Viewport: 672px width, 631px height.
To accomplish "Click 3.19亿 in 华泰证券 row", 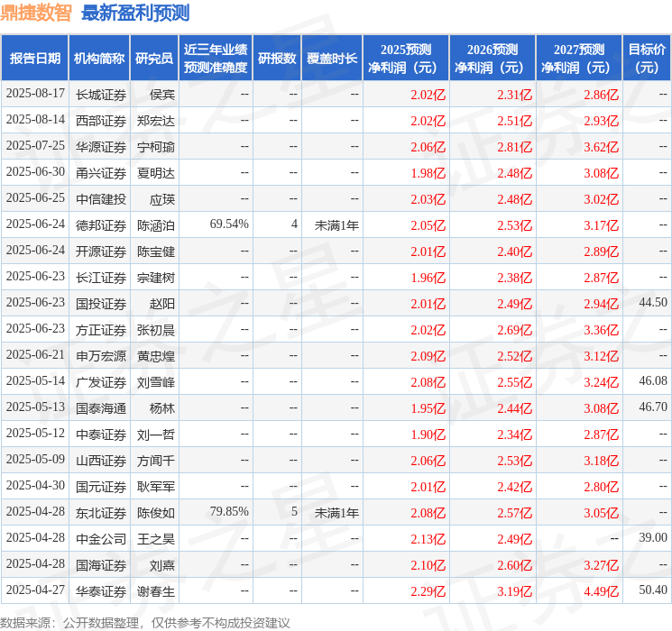I will (514, 591).
